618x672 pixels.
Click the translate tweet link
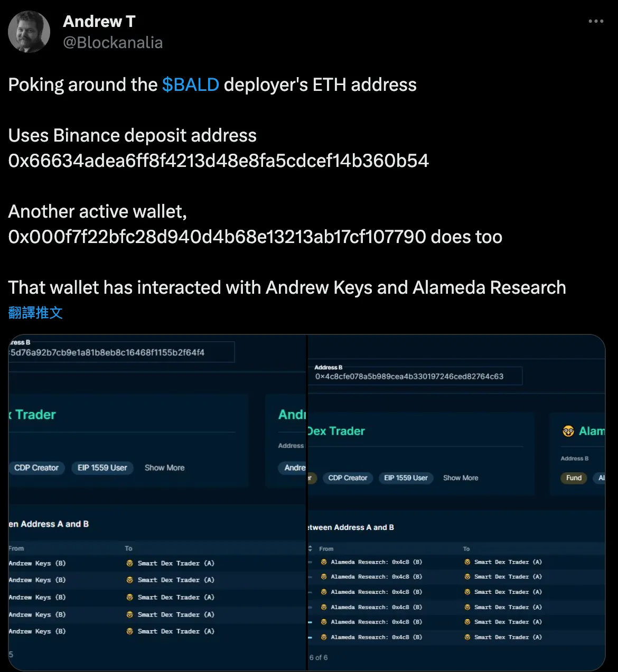[x=35, y=313]
